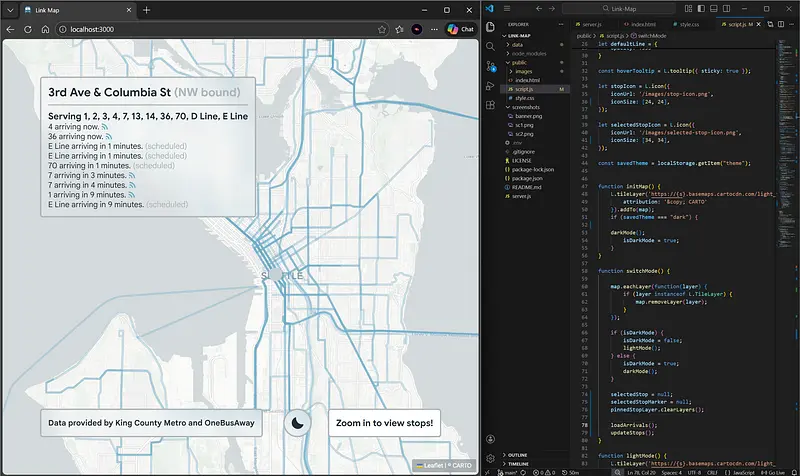Open the Run and Debug view
This screenshot has width=800, height=476.
pos(490,87)
